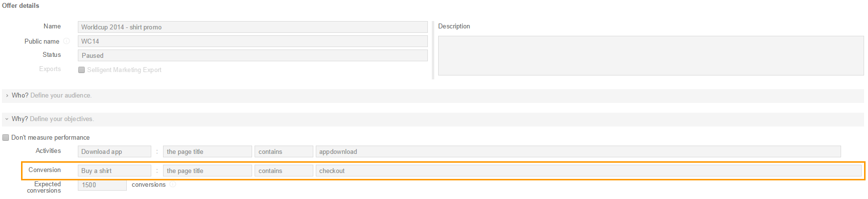
Task: Open the Status dropdown showing Paused
Action: [x=252, y=55]
